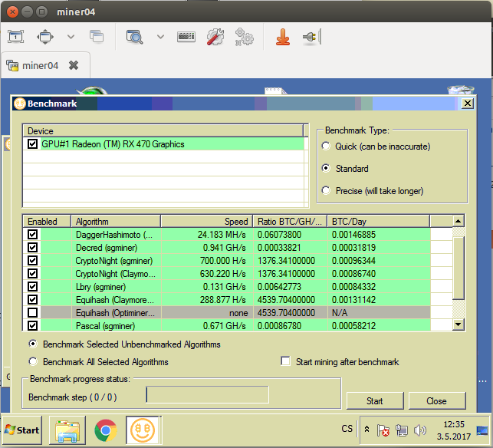Disable Pascal (sgminer) checkbox

32,325
